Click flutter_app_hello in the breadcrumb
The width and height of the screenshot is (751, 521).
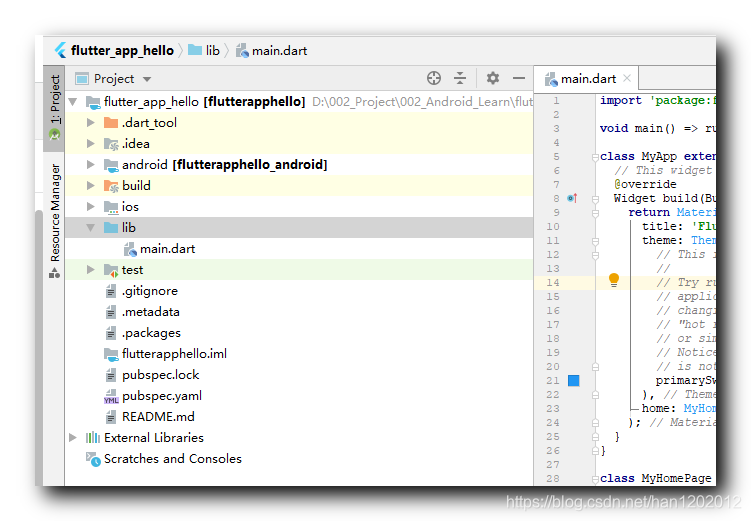pyautogui.click(x=122, y=50)
